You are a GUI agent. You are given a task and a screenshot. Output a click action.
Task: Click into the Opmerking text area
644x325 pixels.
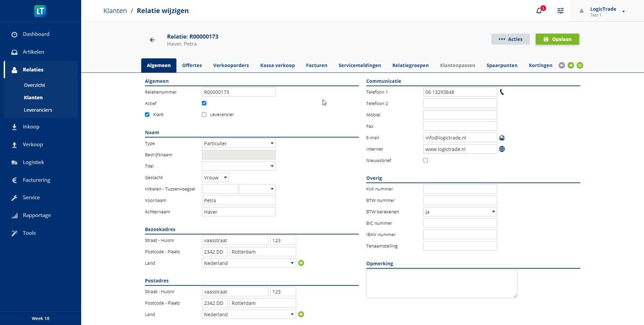pos(441,284)
